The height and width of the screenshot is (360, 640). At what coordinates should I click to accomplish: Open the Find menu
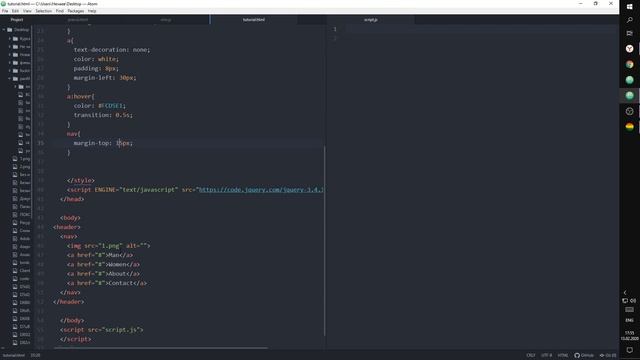coord(60,11)
